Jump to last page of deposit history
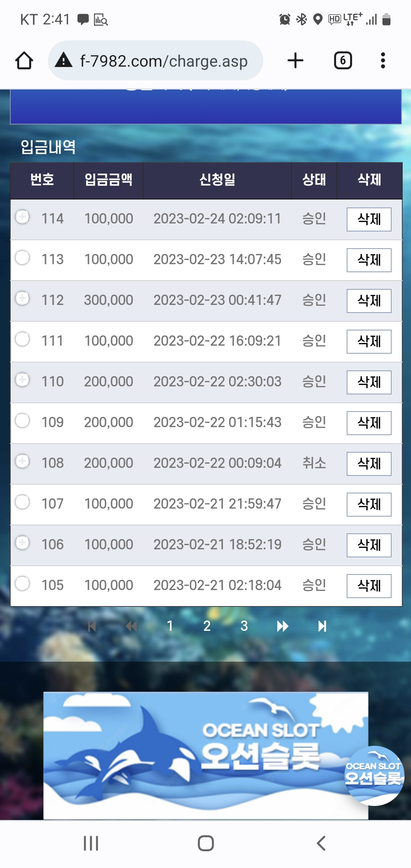 (x=322, y=626)
